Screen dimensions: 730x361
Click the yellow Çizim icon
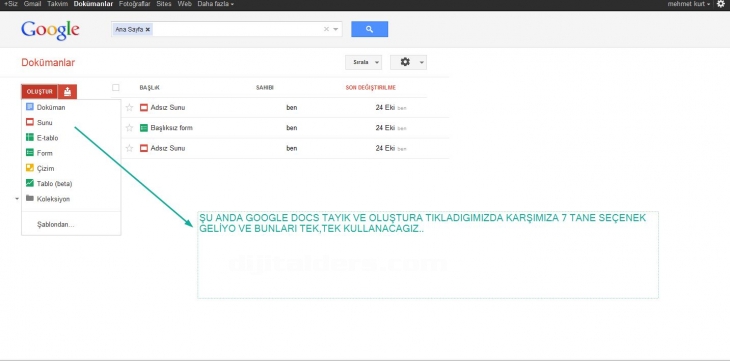point(30,168)
